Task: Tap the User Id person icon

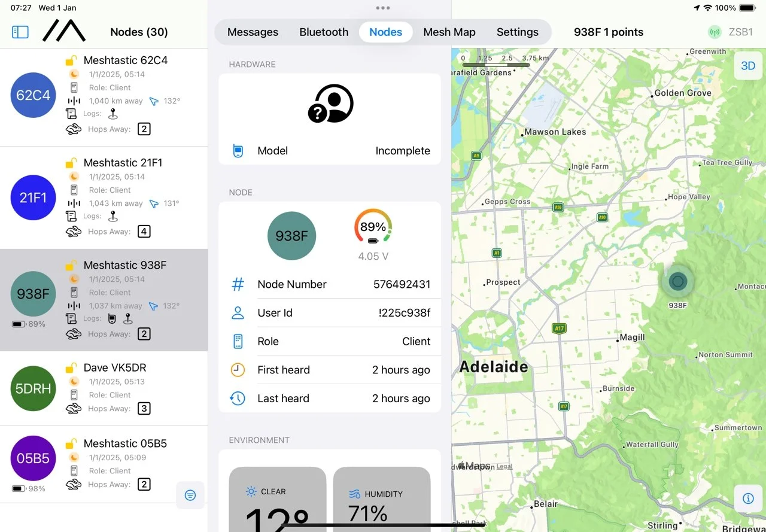Action: point(238,313)
